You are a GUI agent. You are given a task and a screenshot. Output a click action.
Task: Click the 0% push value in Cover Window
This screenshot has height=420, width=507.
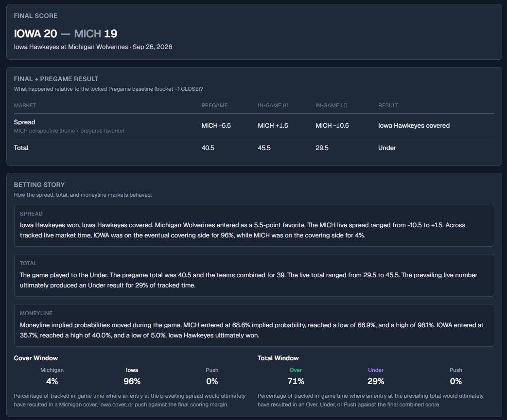212,381
